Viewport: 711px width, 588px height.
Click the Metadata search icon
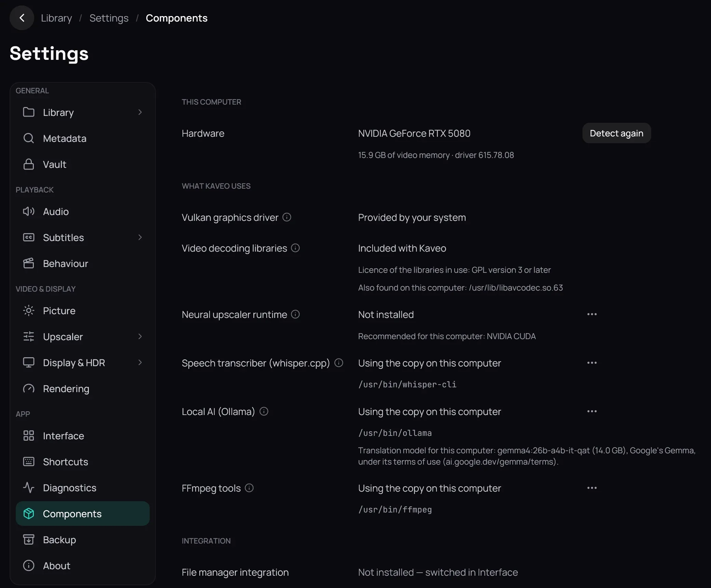(29, 138)
